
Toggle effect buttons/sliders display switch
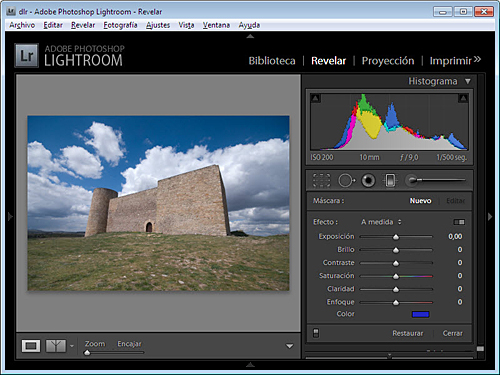click(459, 222)
